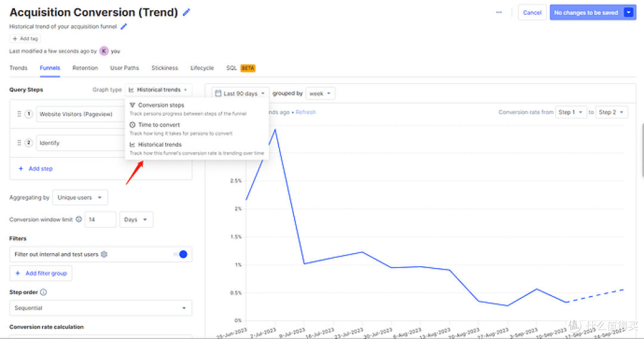The height and width of the screenshot is (339, 644).
Task: Click Add filter group button
Action: click(41, 273)
